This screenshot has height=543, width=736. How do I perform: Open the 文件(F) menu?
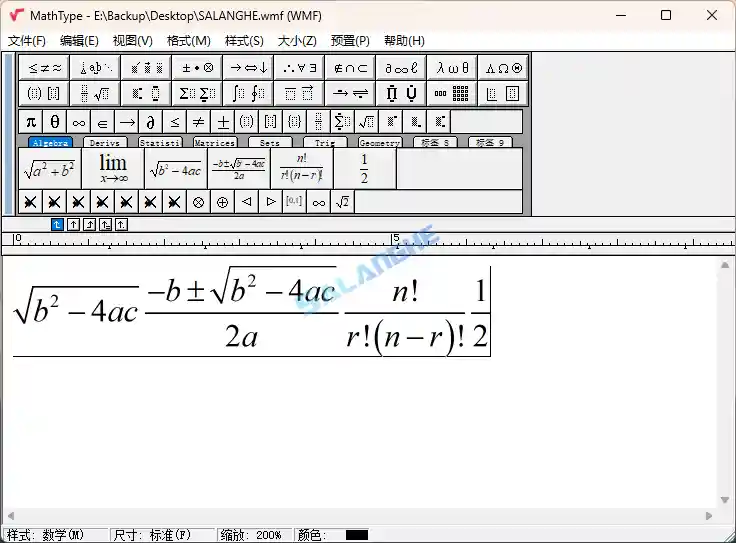(x=27, y=41)
